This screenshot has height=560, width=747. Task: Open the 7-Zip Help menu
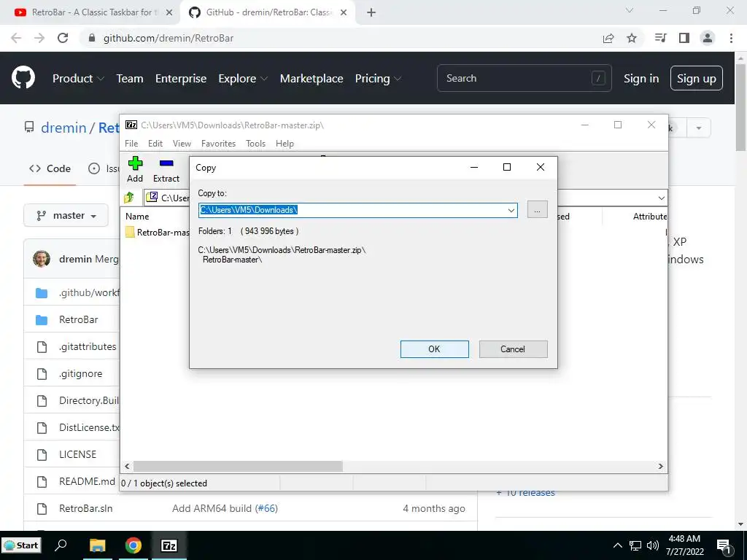pos(285,144)
